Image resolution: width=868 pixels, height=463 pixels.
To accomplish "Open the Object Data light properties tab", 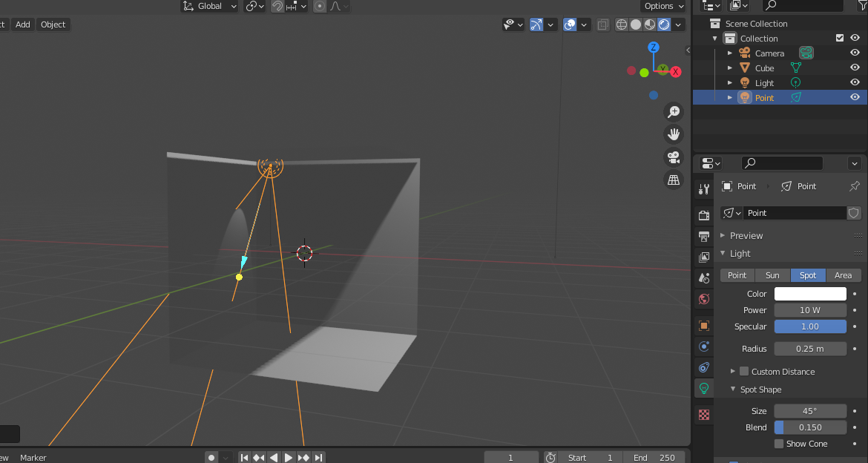I will click(704, 388).
